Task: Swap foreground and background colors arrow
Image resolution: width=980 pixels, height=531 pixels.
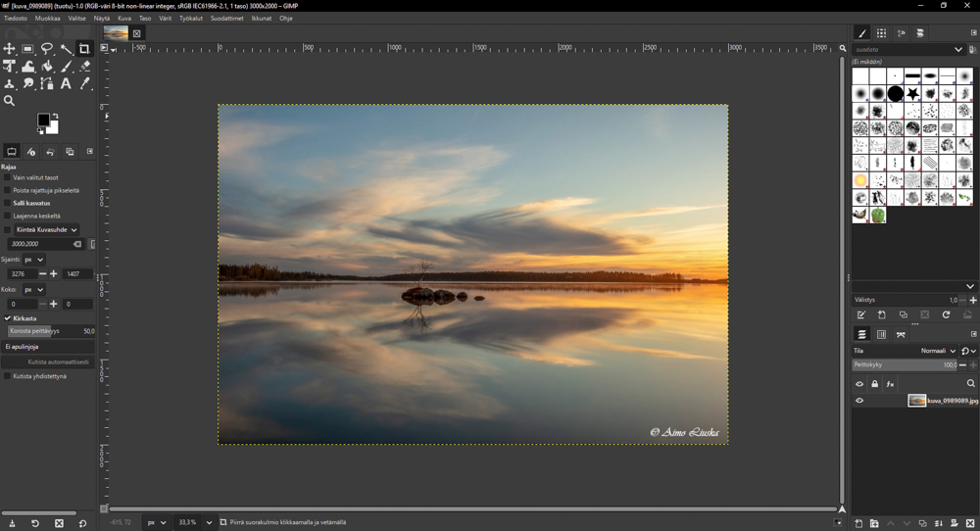Action: tap(56, 117)
